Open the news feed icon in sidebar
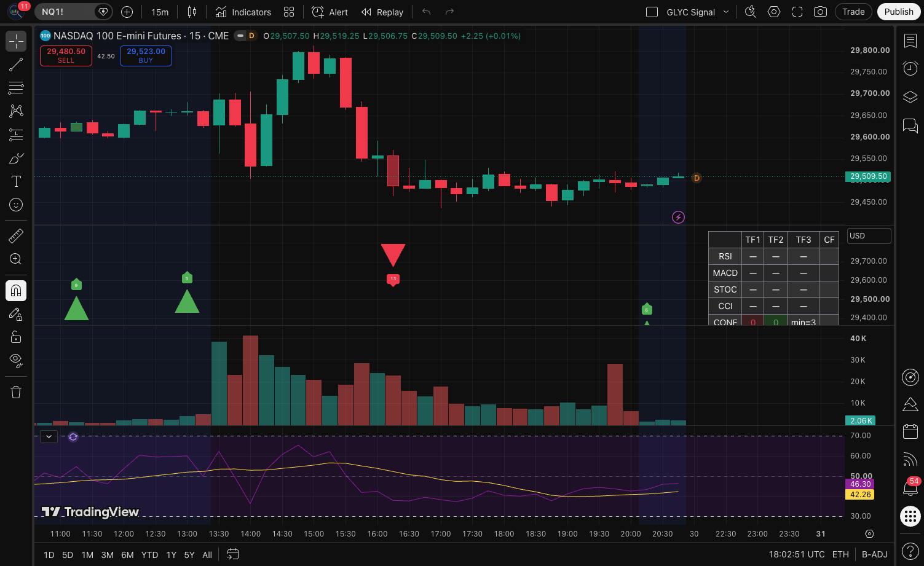Screen dimensions: 924x566 point(910,459)
